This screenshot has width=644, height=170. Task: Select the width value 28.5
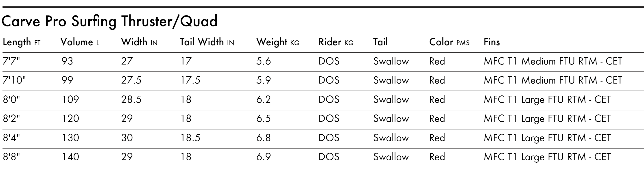pos(131,99)
